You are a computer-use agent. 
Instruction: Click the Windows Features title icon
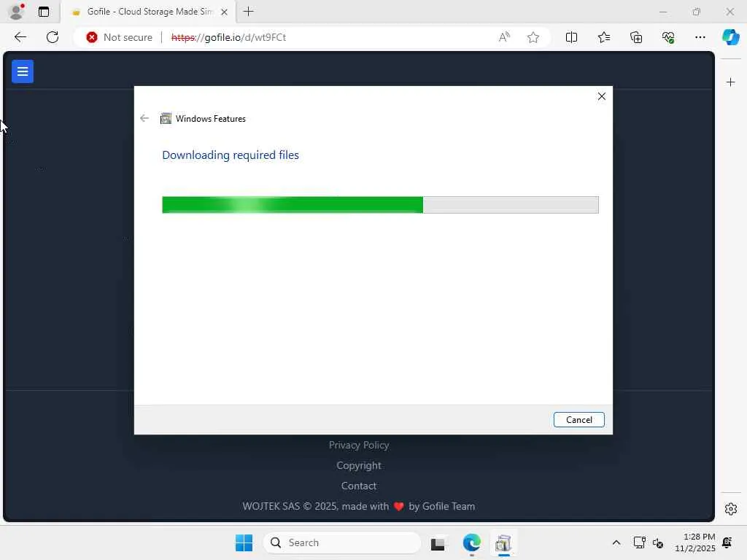pyautogui.click(x=166, y=118)
